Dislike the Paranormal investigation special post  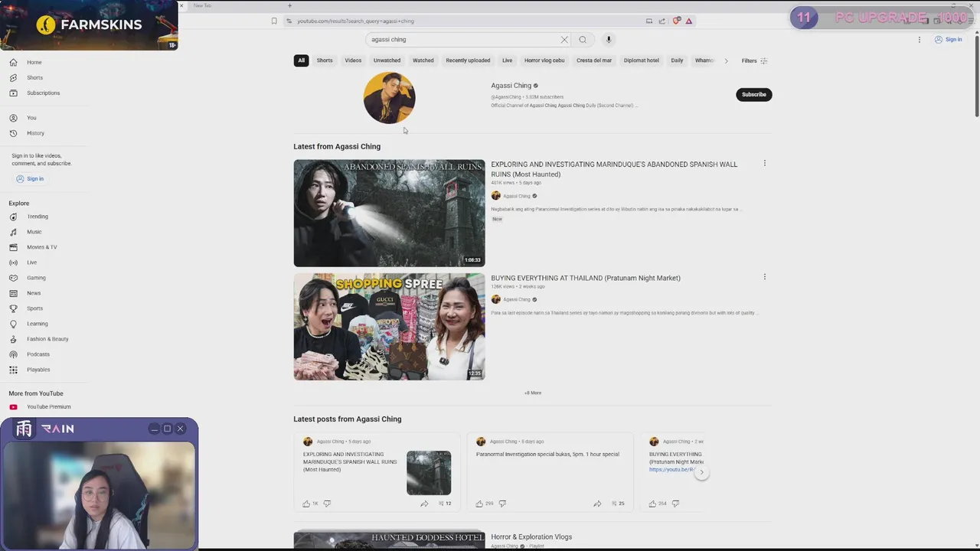pyautogui.click(x=502, y=504)
